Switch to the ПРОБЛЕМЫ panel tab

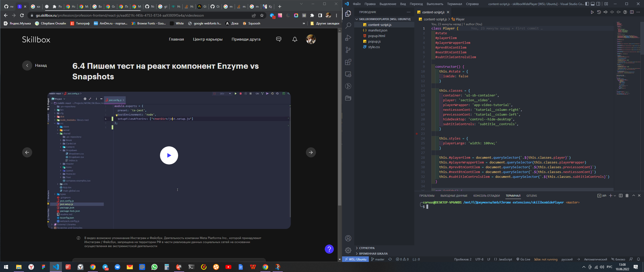[427, 196]
